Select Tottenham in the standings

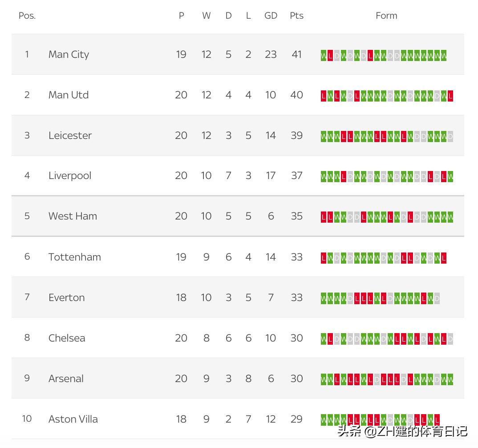click(74, 257)
